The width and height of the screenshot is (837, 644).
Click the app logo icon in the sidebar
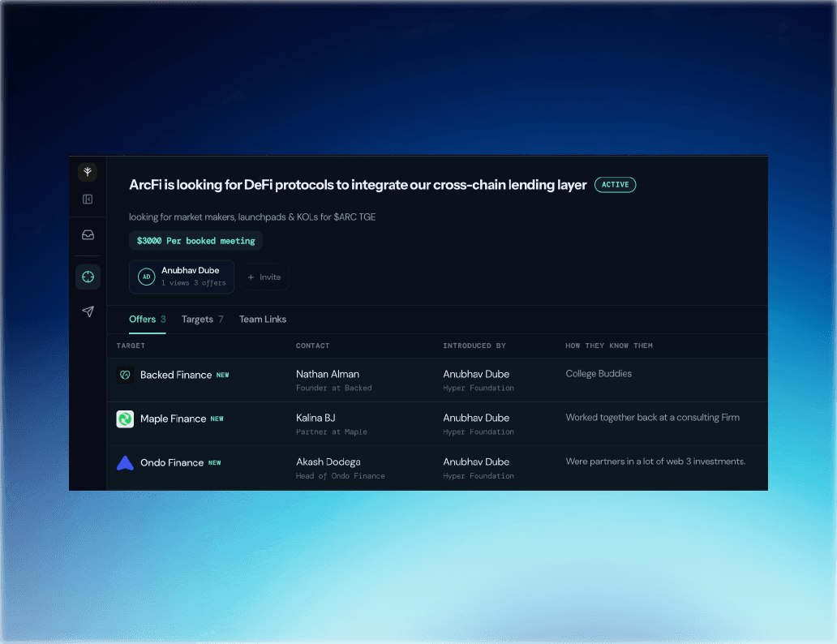[88, 171]
